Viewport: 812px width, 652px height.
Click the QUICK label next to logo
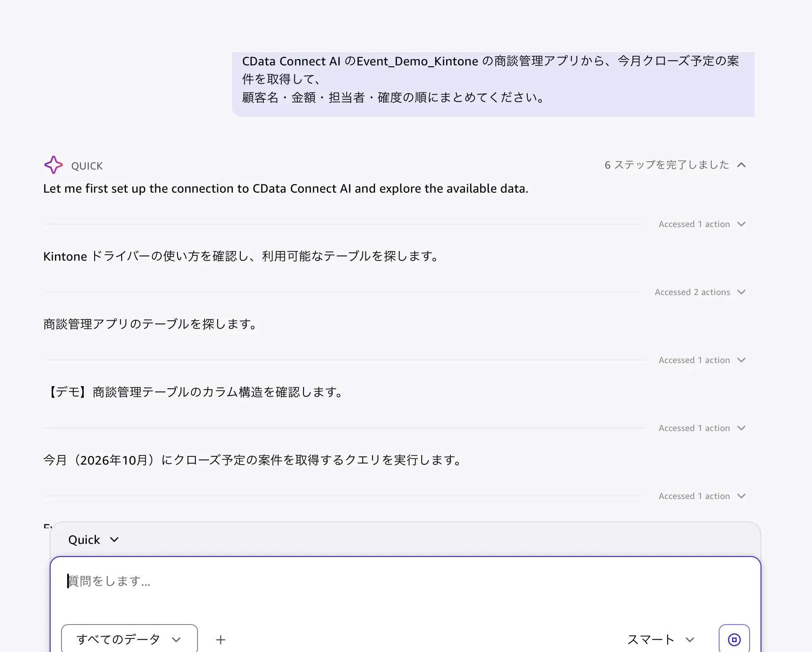click(87, 166)
